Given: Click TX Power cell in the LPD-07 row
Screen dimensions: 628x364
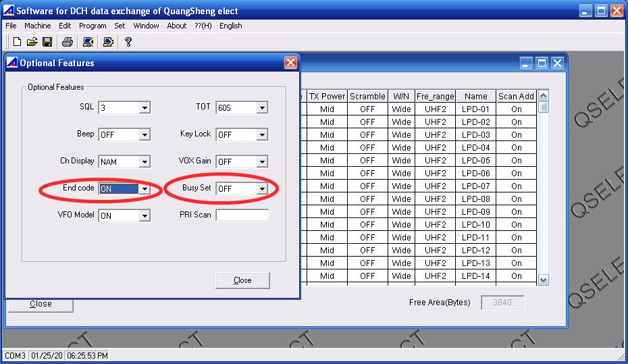Looking at the screenshot, I should (x=327, y=186).
